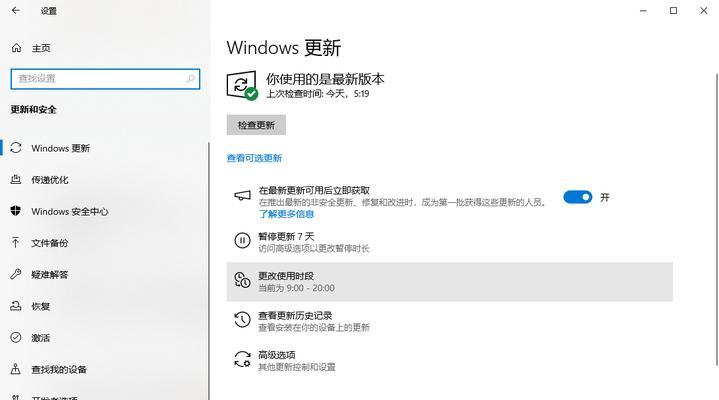Click the 更新和安全 section heading
The height and width of the screenshot is (400, 719).
click(33, 109)
